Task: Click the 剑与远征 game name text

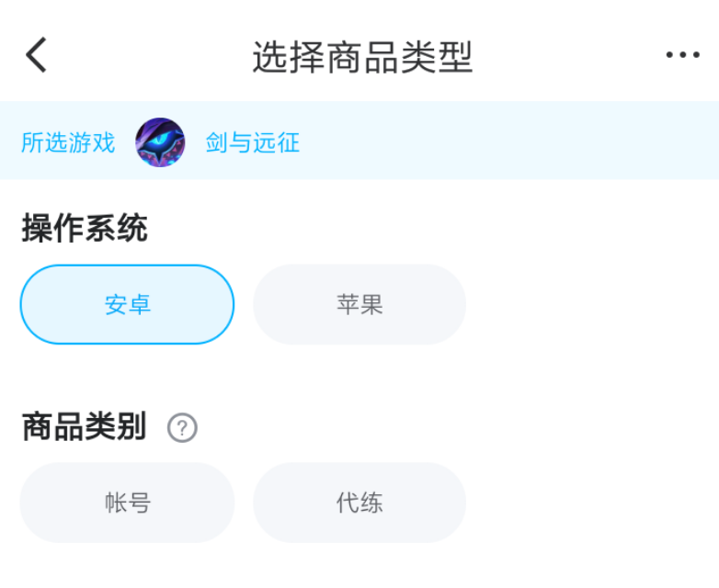Action: point(253,142)
